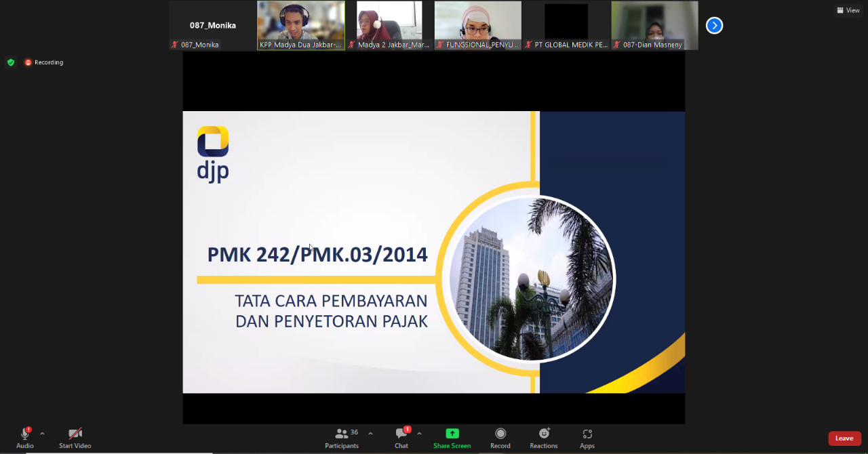Open the Chat panel

401,438
